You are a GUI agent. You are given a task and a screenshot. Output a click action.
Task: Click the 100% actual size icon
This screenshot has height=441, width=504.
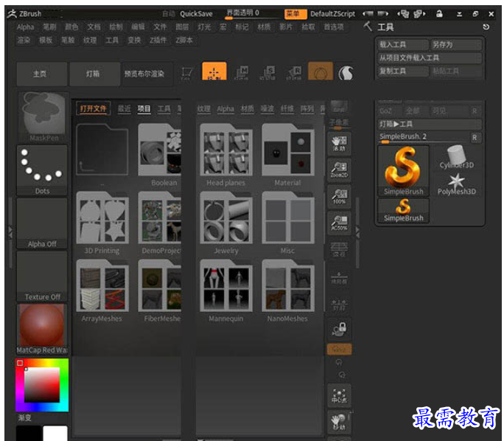339,197
